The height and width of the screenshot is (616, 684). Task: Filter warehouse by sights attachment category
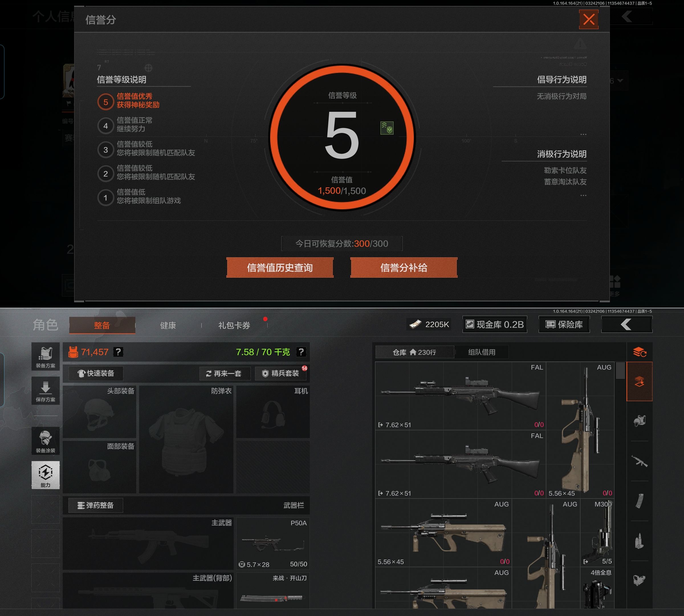point(639,580)
